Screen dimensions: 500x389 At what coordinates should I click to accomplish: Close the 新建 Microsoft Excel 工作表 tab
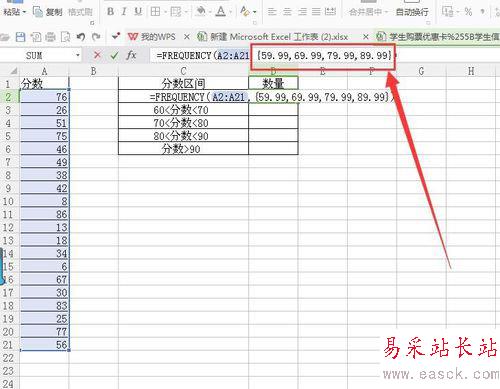coord(366,37)
